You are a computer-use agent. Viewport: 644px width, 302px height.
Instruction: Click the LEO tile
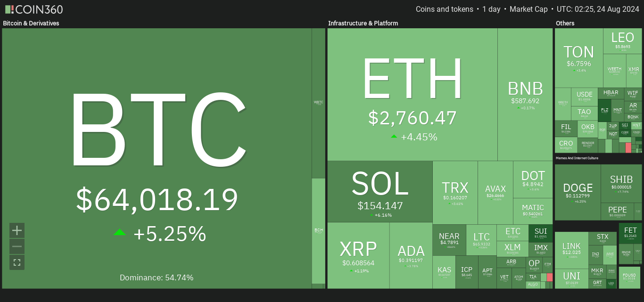(x=622, y=41)
